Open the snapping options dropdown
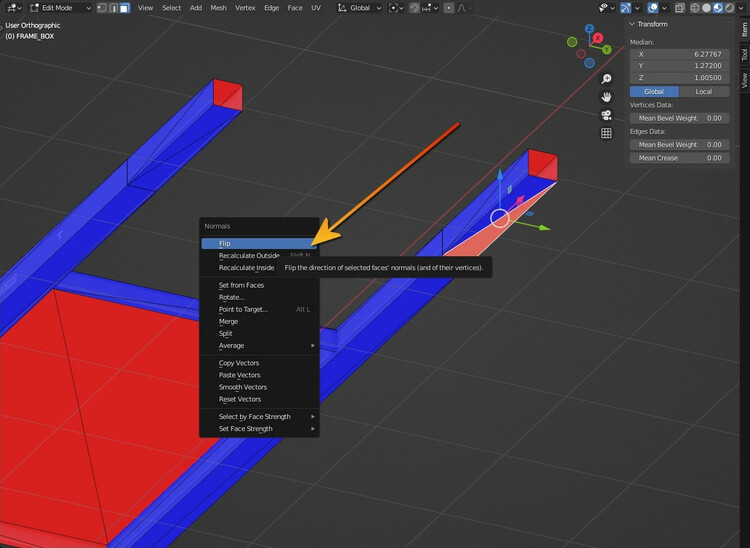This screenshot has height=548, width=750. pos(430,8)
